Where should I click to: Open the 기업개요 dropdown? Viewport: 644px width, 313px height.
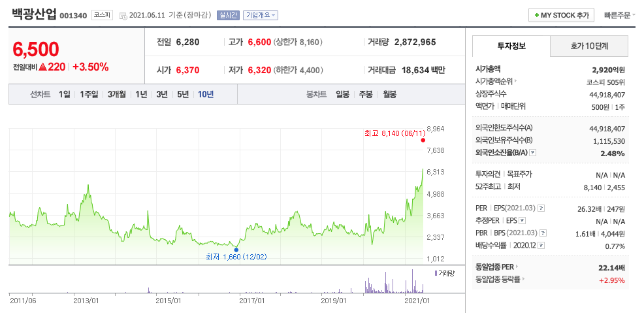tap(261, 15)
